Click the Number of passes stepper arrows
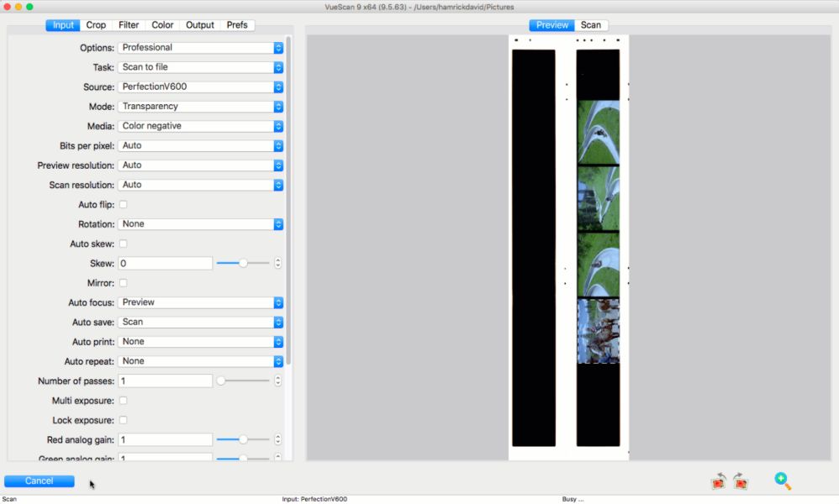This screenshot has width=839, height=504. pos(277,381)
